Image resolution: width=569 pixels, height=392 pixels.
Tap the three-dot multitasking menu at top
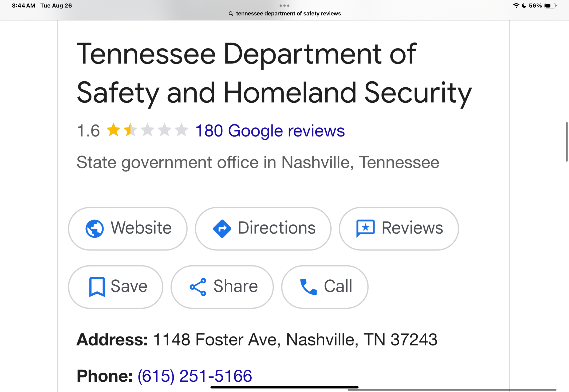tap(284, 5)
